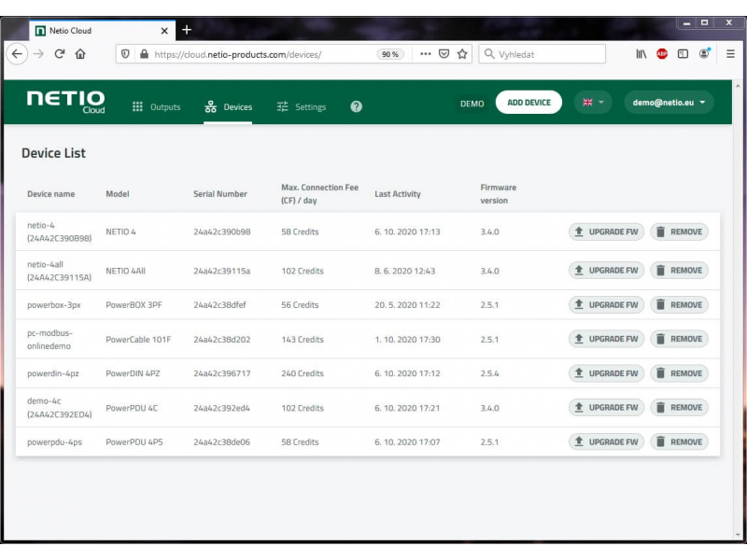Open the Firefox account icon
Viewport: 747px width, 560px height.
coord(704,54)
